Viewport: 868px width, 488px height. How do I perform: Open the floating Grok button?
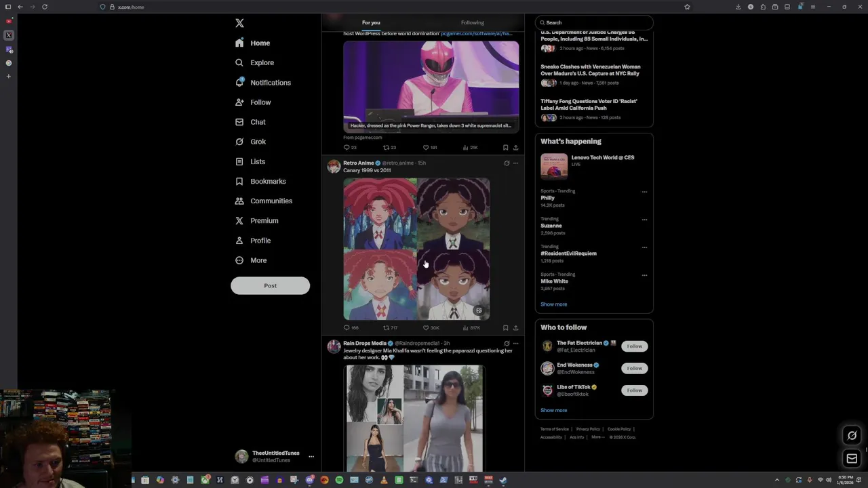(852, 436)
